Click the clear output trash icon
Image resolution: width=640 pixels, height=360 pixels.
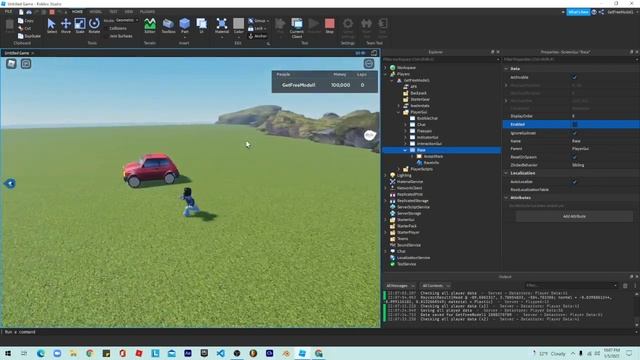(625, 285)
